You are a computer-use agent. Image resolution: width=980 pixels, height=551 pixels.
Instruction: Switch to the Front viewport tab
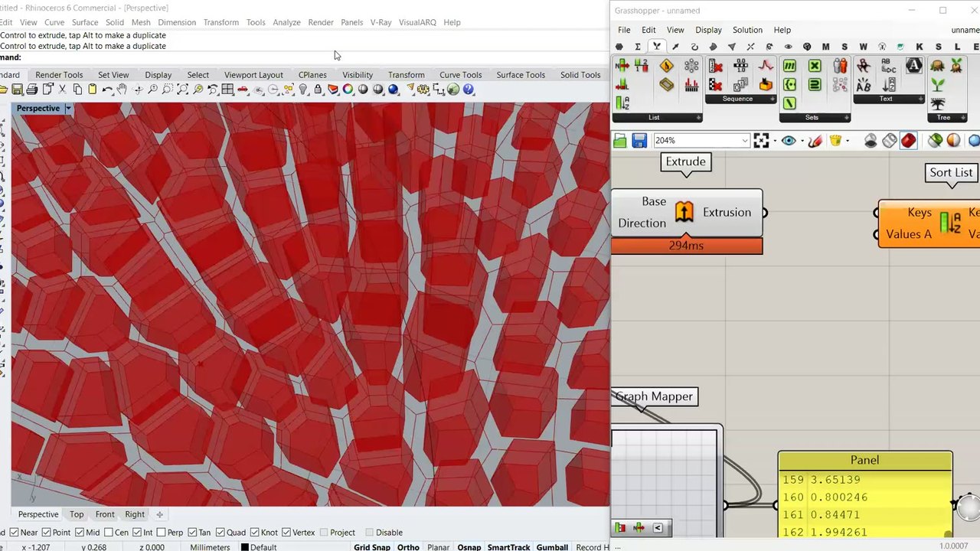tap(105, 514)
